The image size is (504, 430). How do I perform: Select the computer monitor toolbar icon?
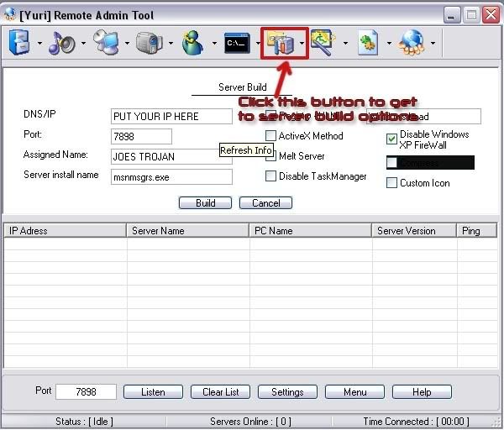(x=106, y=43)
